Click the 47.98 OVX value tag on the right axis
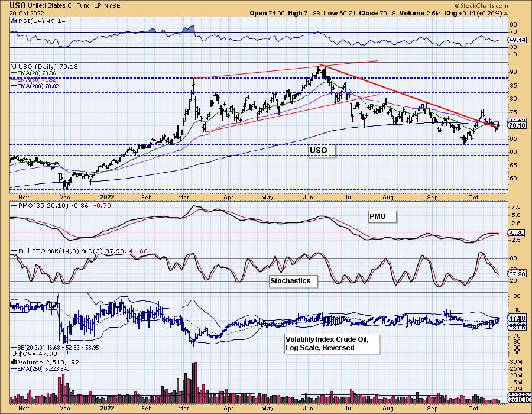The width and height of the screenshot is (532, 414). point(517,318)
